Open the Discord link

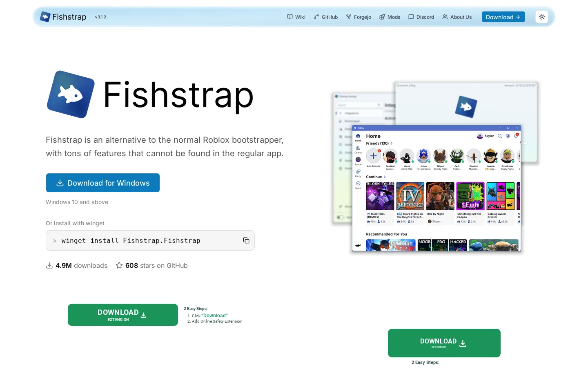[421, 17]
